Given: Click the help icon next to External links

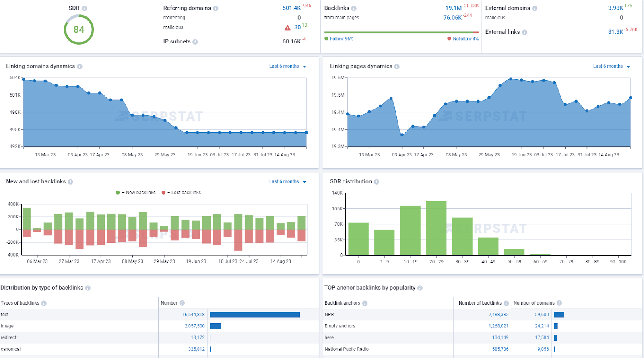Looking at the screenshot, I should coord(525,32).
